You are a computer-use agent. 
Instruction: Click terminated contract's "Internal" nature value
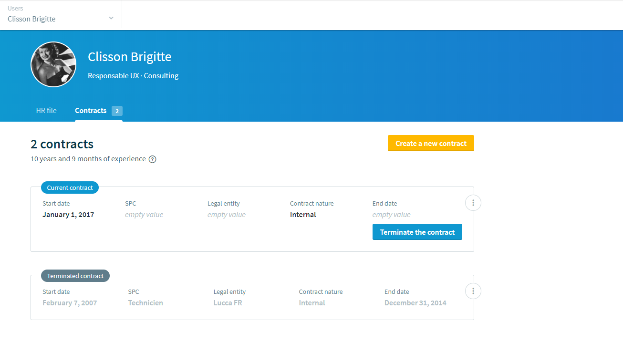[312, 303]
